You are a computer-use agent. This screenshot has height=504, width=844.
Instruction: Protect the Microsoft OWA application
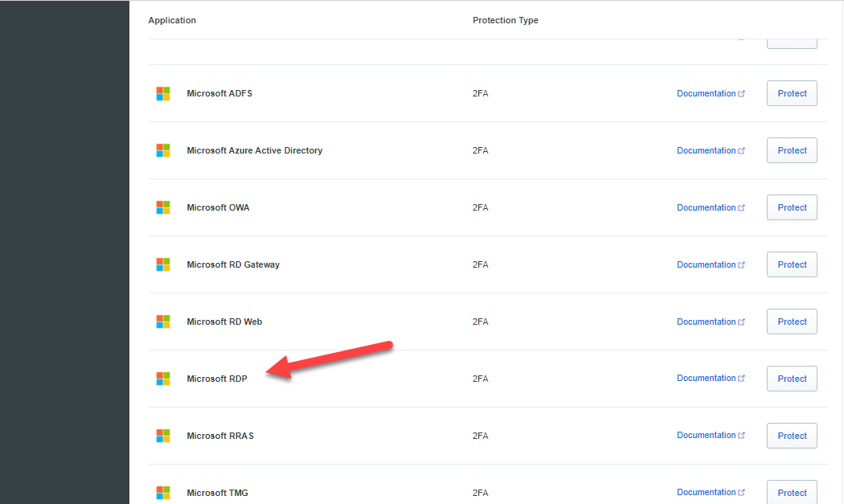792,208
